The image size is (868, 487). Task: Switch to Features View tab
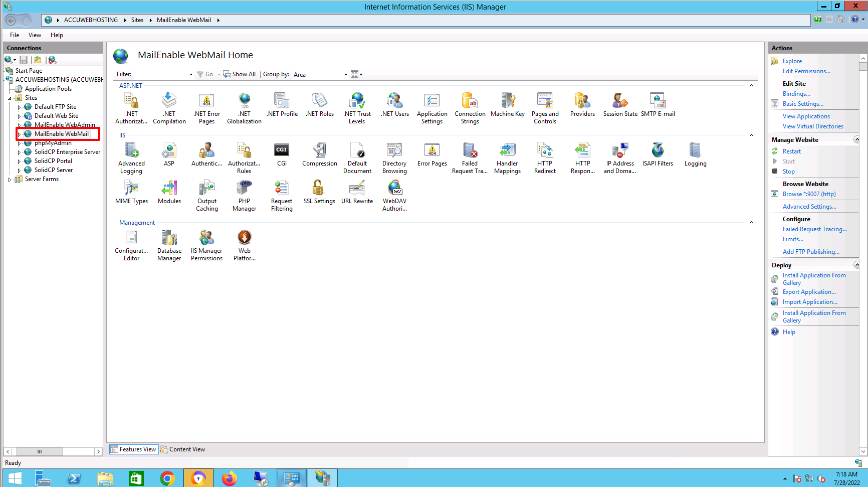point(134,449)
